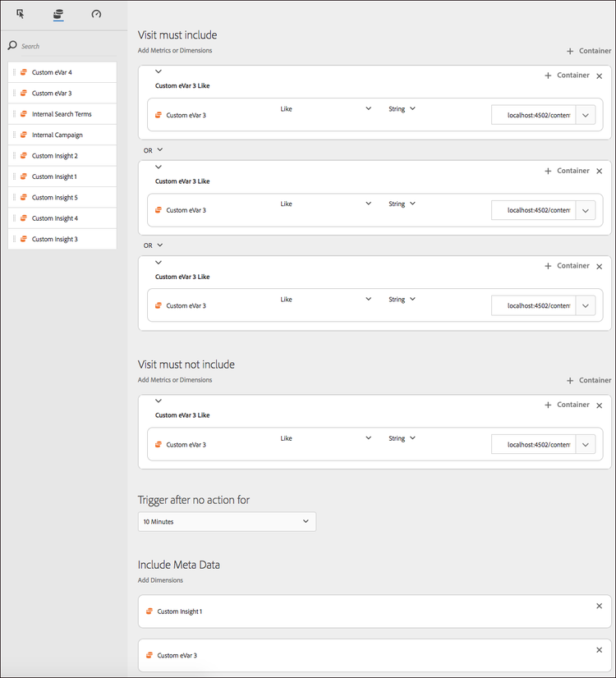
Task: Delete the container under Visit must not include
Action: [599, 405]
